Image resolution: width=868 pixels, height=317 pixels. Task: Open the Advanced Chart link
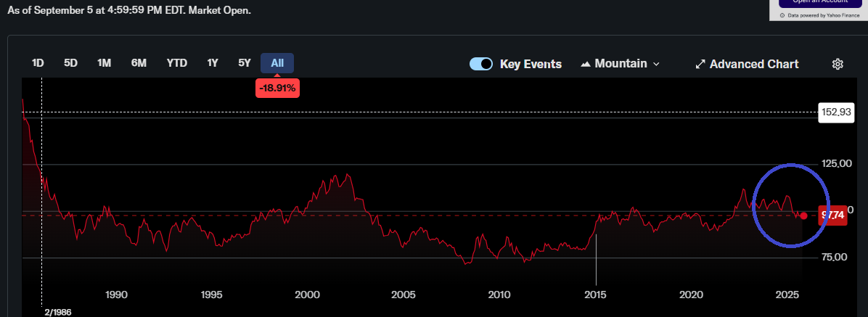tap(747, 64)
